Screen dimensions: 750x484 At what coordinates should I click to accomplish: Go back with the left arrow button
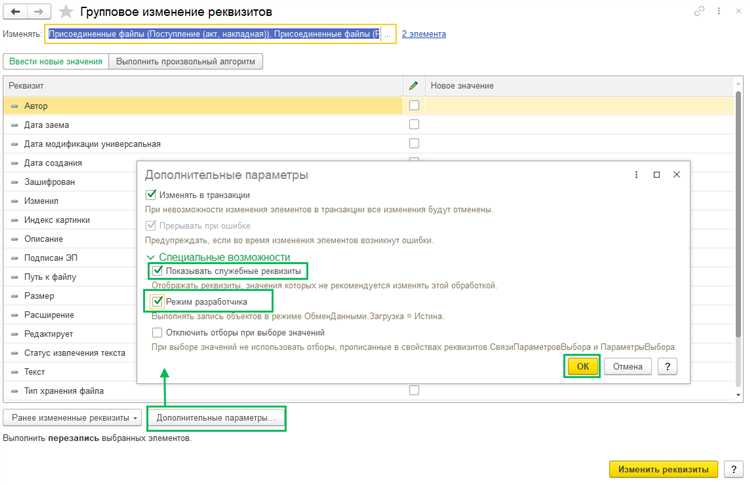click(x=15, y=12)
